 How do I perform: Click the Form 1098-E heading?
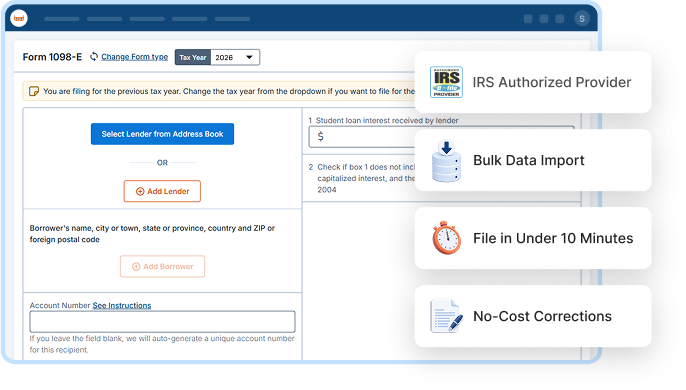click(52, 57)
